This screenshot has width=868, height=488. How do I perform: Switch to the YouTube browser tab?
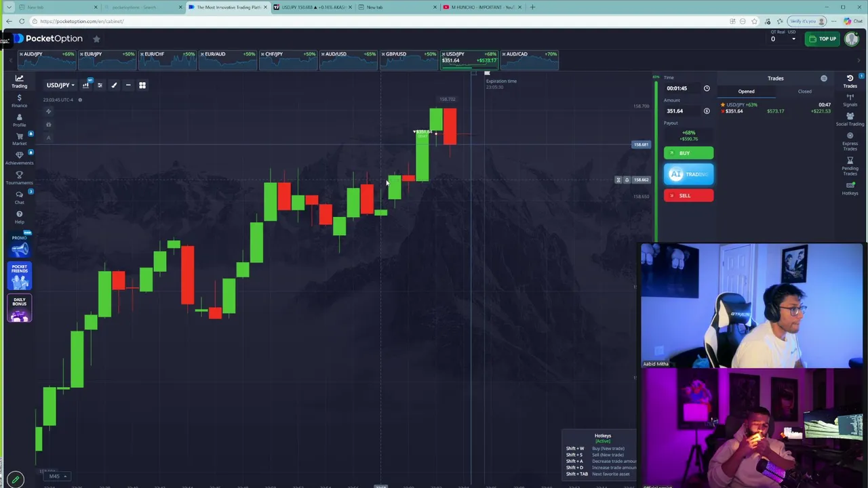click(x=481, y=7)
